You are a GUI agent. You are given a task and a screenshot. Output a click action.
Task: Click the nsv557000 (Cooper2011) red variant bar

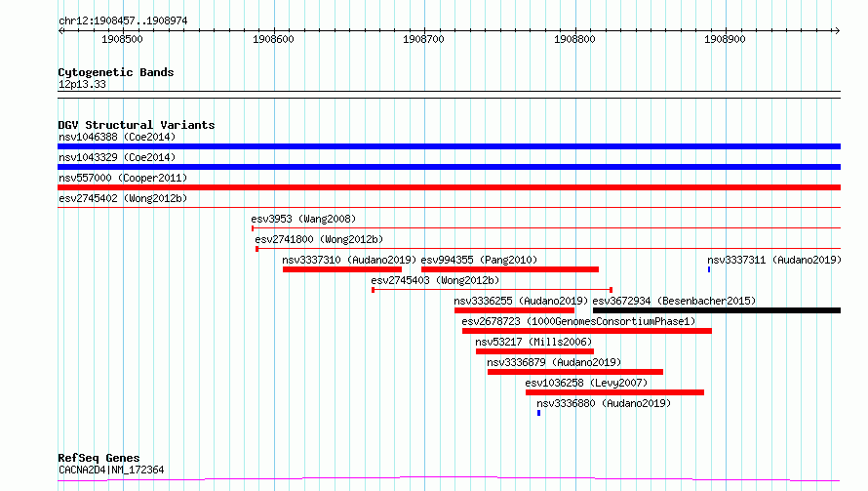point(449,187)
